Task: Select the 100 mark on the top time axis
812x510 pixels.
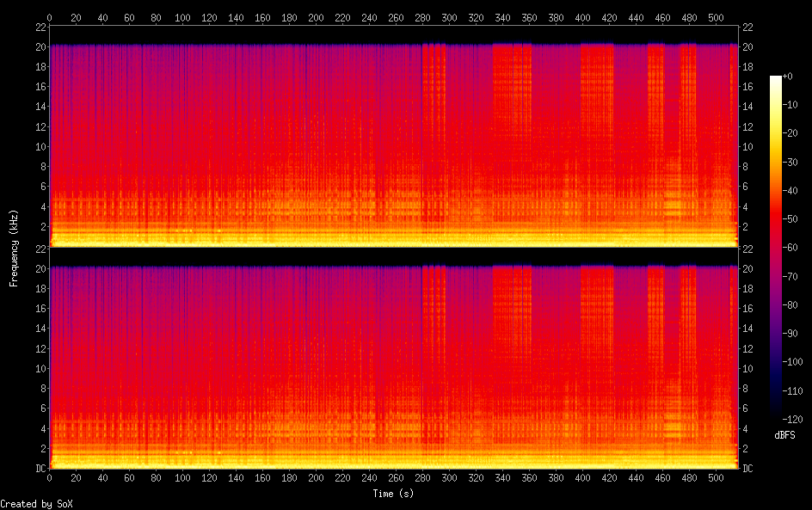Action: (182, 17)
